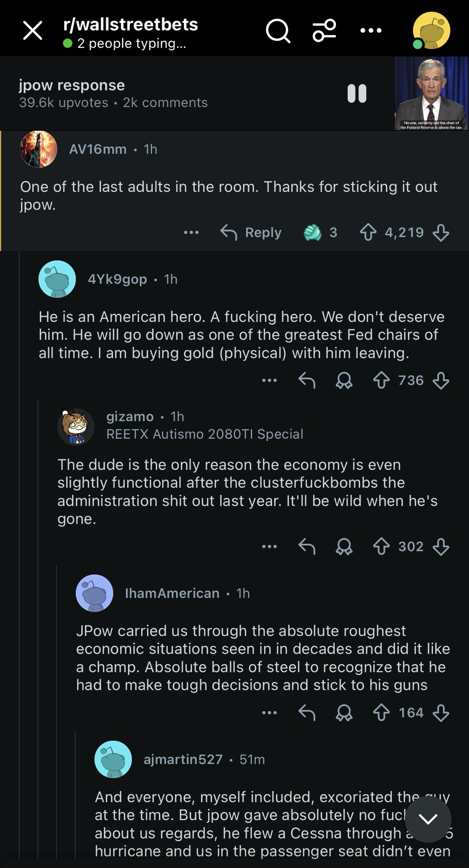Give award to IhamAmerican's comment
Viewport: 469px width, 868px height.
[344, 713]
